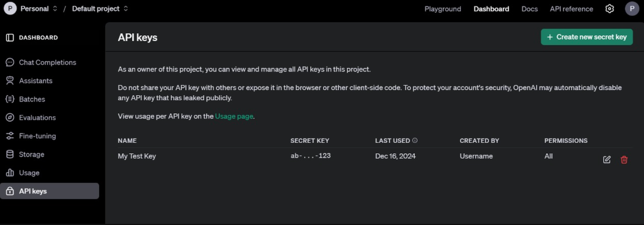Open the Docs tab
This screenshot has height=225, width=644.
click(529, 9)
